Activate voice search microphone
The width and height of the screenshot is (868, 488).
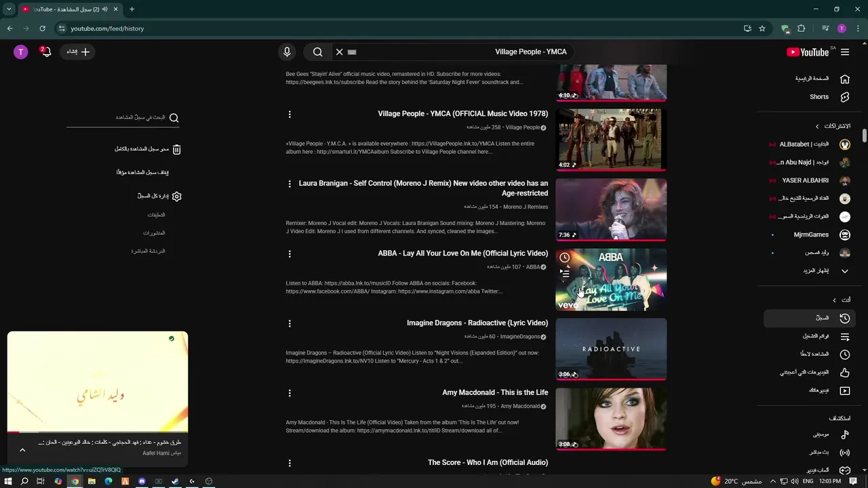287,52
